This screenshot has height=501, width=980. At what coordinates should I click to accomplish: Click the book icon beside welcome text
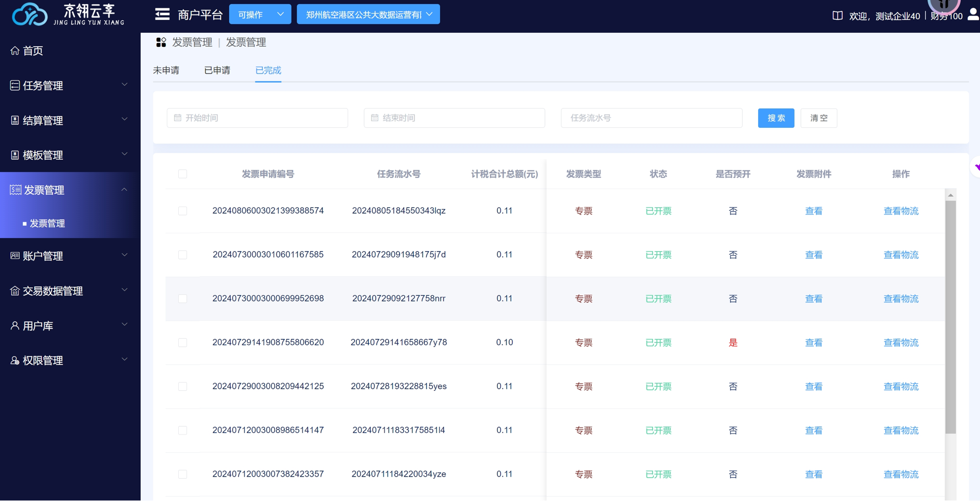pyautogui.click(x=837, y=16)
